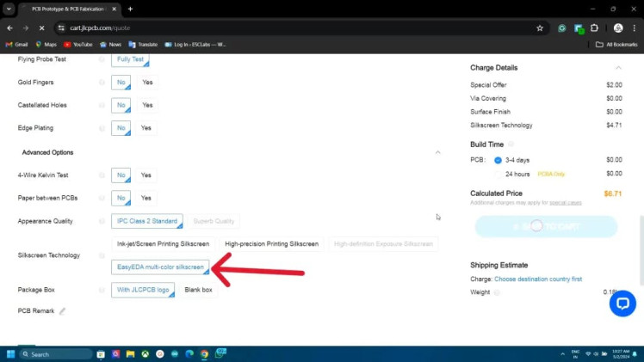Open the Chrome profile avatar

tap(618, 28)
